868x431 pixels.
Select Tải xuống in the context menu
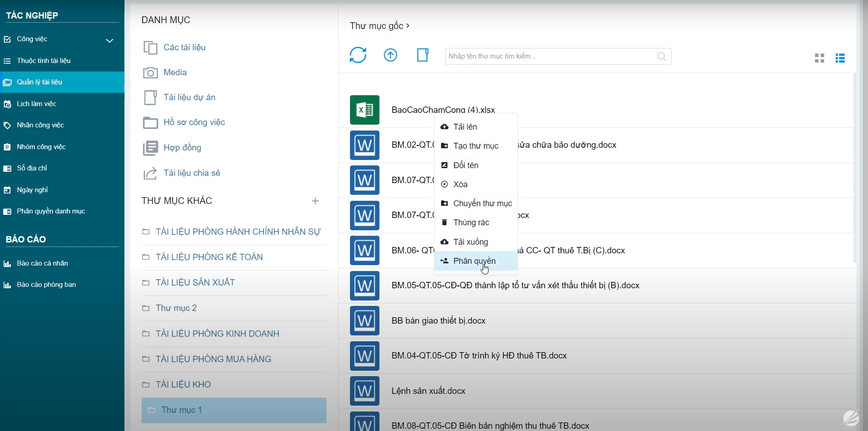(x=470, y=242)
